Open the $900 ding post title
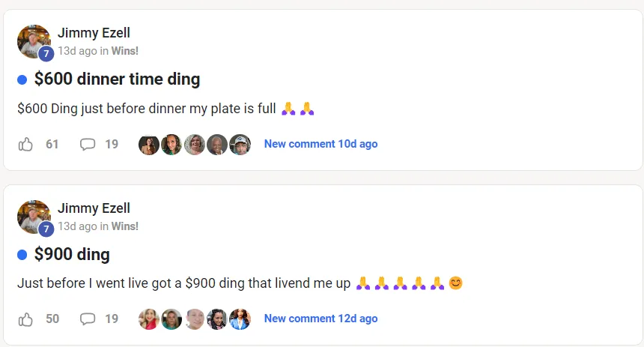Image resolution: width=644 pixels, height=347 pixels. pyautogui.click(x=72, y=254)
